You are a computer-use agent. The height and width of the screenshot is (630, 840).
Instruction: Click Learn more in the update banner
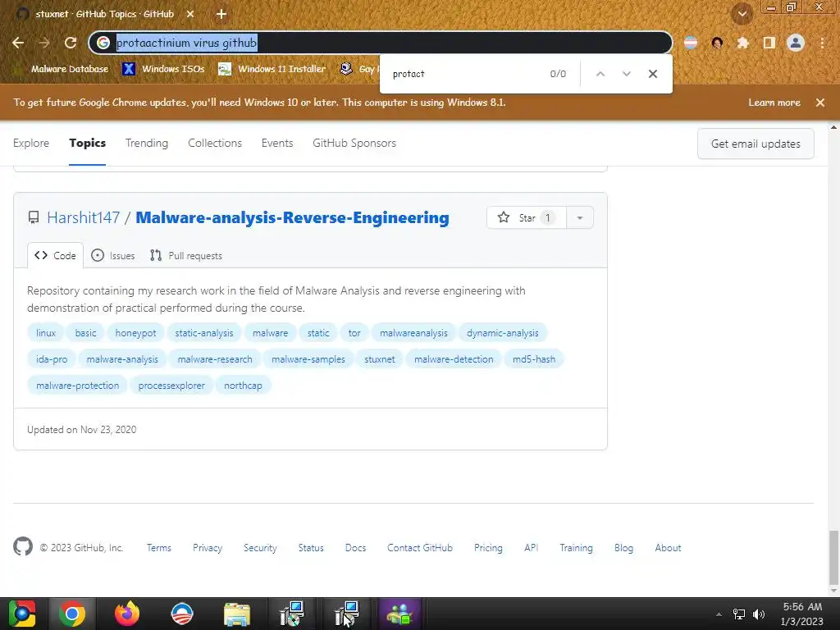tap(774, 103)
